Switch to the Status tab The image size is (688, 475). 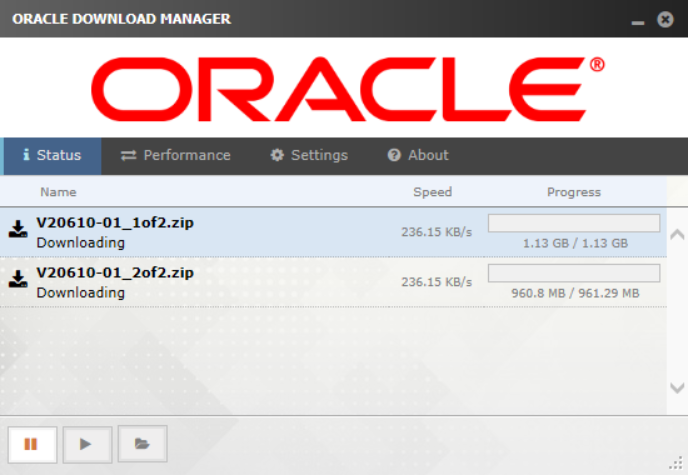(x=52, y=156)
